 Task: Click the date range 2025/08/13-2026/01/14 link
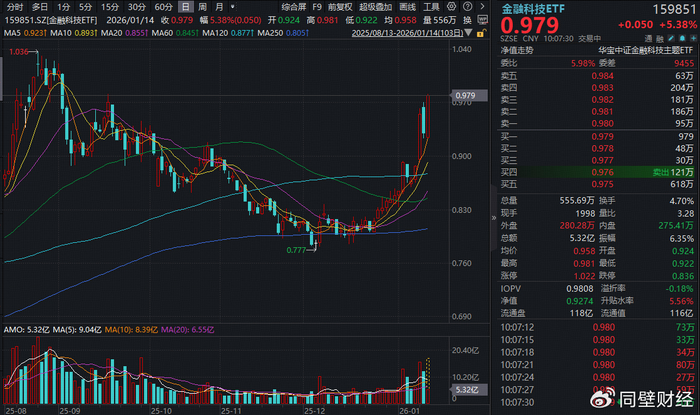click(x=407, y=33)
